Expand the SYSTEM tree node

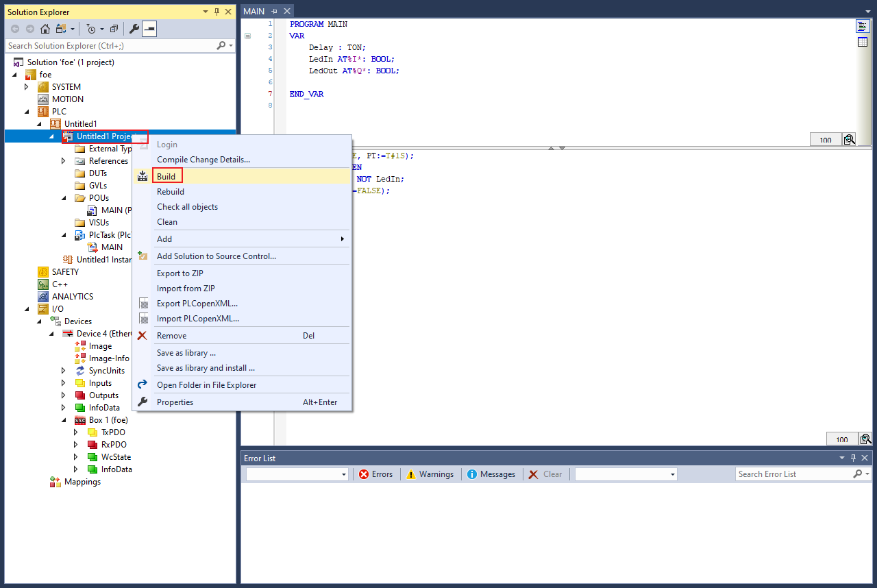pyautogui.click(x=27, y=87)
